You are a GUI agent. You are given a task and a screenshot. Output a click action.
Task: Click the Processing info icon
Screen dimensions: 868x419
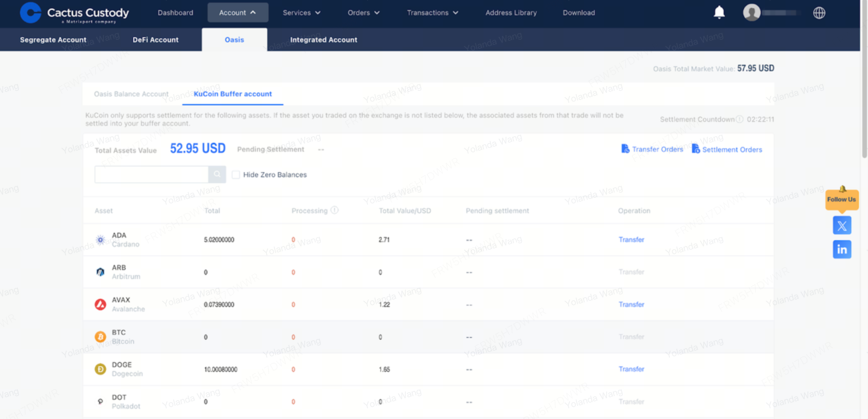pyautogui.click(x=335, y=210)
